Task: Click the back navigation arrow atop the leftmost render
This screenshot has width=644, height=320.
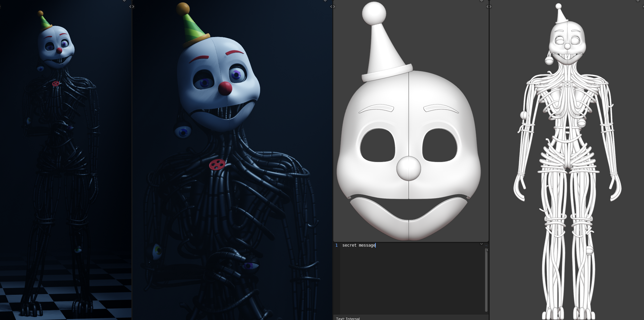Action: tap(130, 6)
